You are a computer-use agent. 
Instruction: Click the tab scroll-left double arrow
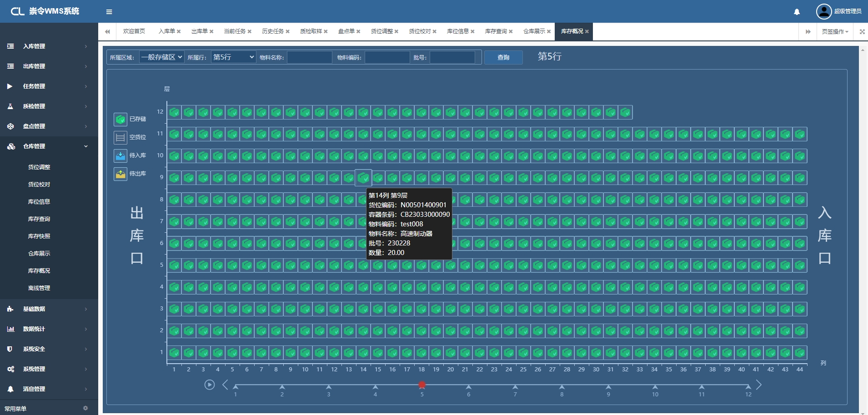coord(107,31)
